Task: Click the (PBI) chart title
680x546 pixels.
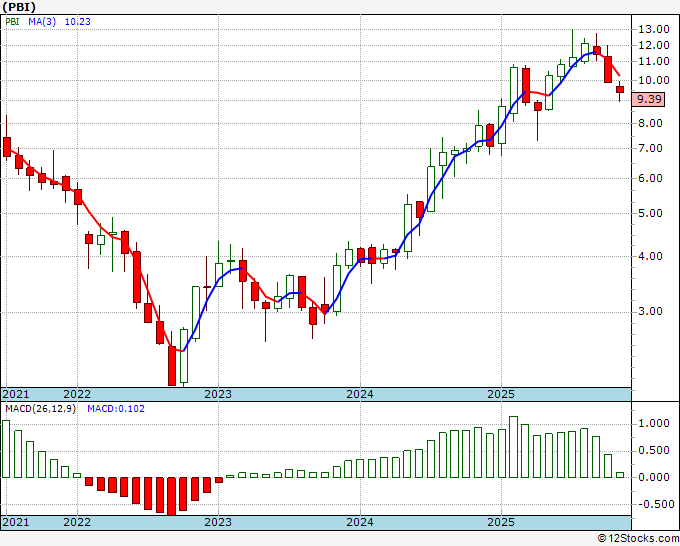Action: click(x=19, y=7)
